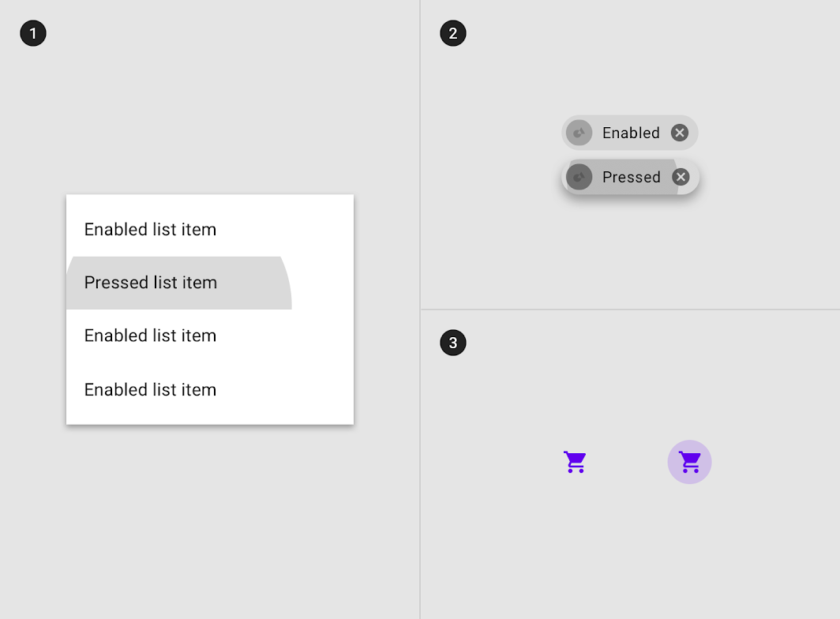Screen dimensions: 840x619
Task: Click the avatar icon on the Pressed chip
Action: [x=579, y=177]
